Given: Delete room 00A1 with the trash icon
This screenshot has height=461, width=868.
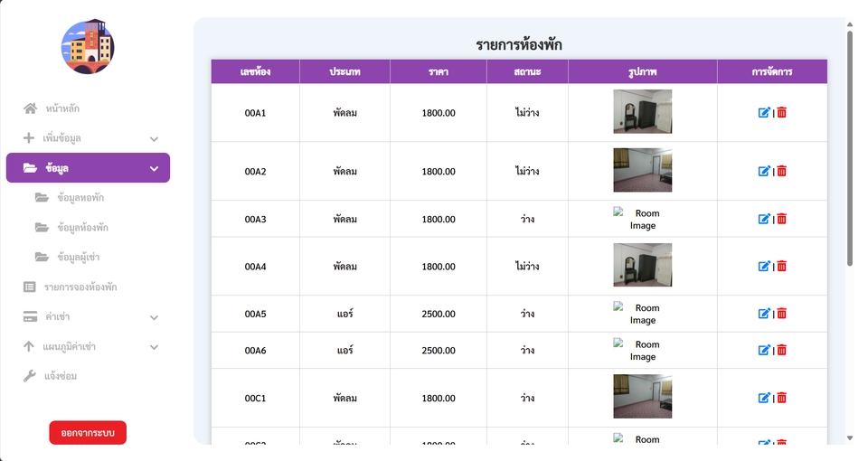Looking at the screenshot, I should tap(781, 112).
